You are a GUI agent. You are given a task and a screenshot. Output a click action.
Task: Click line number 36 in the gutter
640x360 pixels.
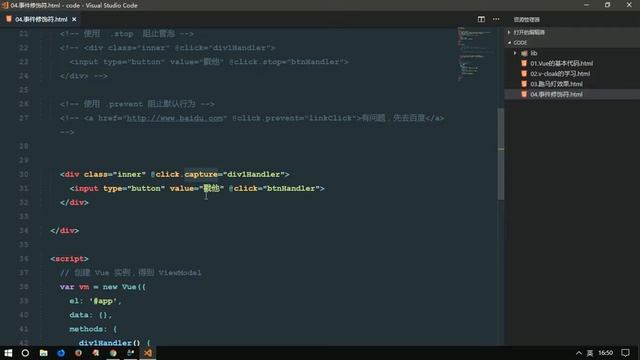[x=24, y=259]
